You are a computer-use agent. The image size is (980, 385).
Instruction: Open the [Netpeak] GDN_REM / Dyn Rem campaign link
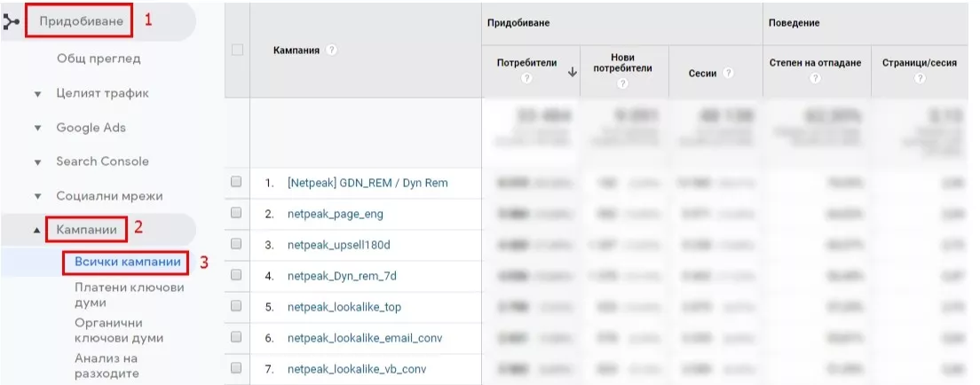pos(367,183)
